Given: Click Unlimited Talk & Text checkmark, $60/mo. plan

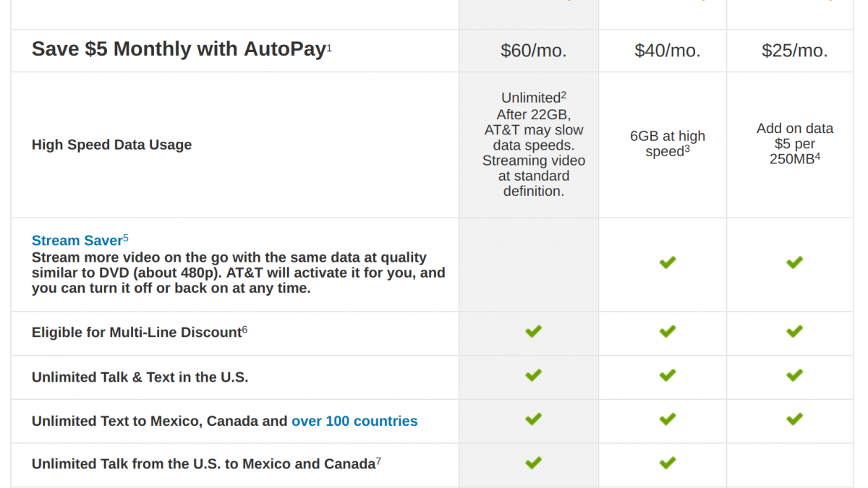Looking at the screenshot, I should 533,376.
